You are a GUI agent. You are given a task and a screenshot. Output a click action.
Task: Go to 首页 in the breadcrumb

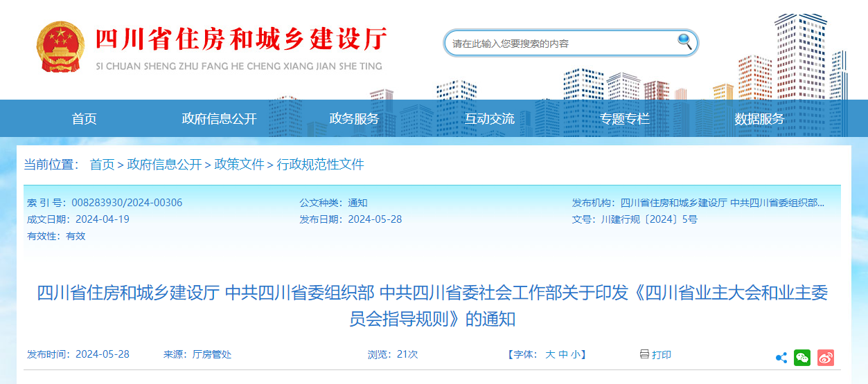[102, 165]
